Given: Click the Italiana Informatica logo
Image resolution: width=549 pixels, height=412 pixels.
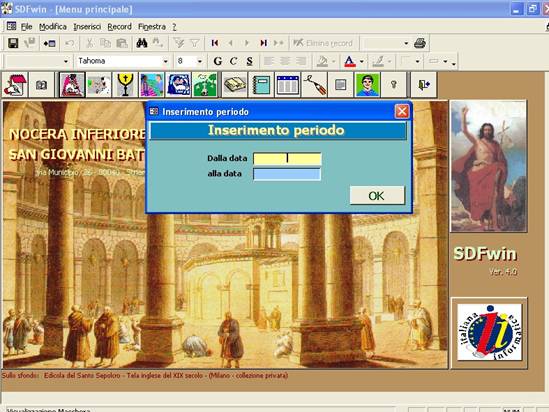Looking at the screenshot, I should pos(489,333).
